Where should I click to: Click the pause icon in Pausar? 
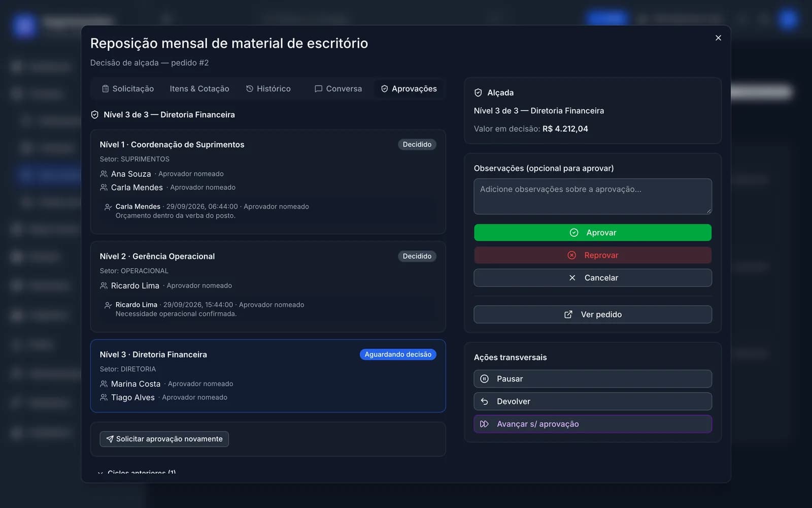click(x=485, y=379)
